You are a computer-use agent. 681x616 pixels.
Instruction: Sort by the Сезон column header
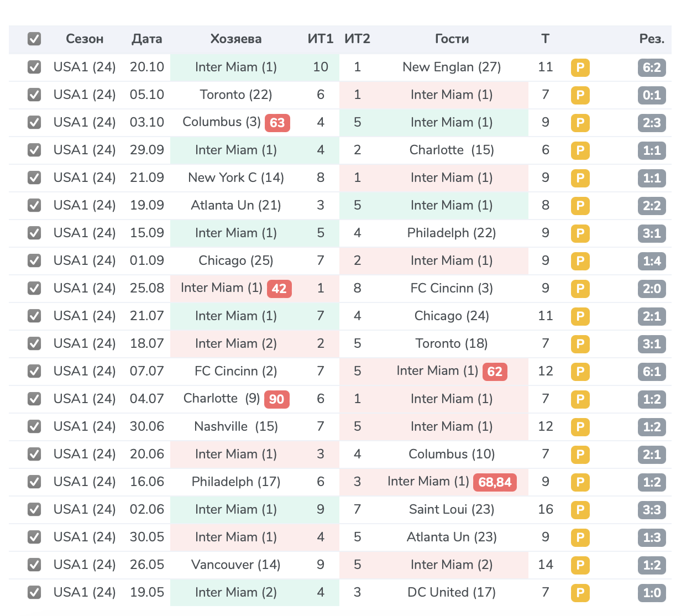[x=85, y=39]
